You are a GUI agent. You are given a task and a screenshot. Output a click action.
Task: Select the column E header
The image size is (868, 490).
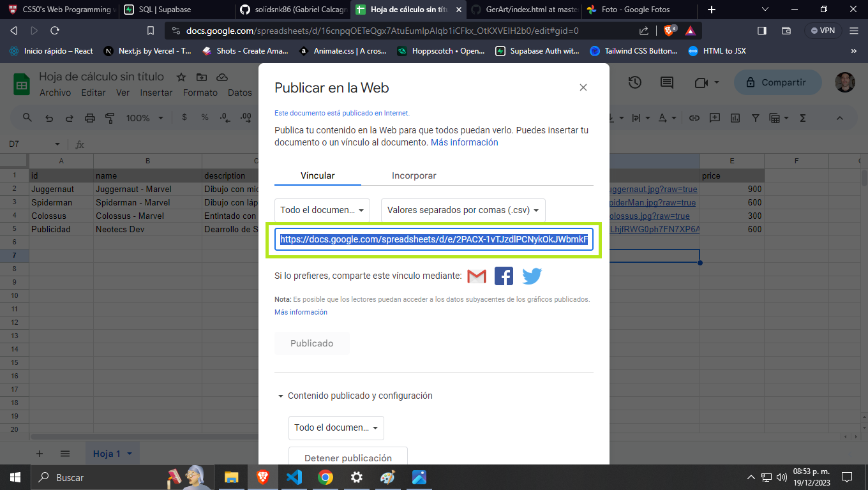coord(732,161)
